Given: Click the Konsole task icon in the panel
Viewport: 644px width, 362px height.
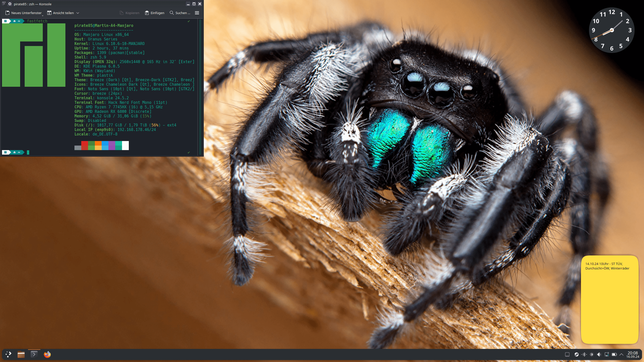Looking at the screenshot, I should click(x=34, y=354).
